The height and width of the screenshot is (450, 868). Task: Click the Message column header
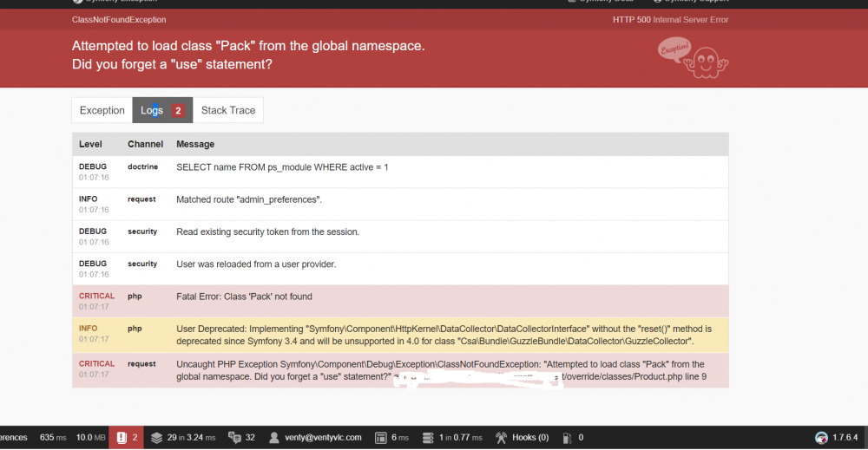[195, 144]
